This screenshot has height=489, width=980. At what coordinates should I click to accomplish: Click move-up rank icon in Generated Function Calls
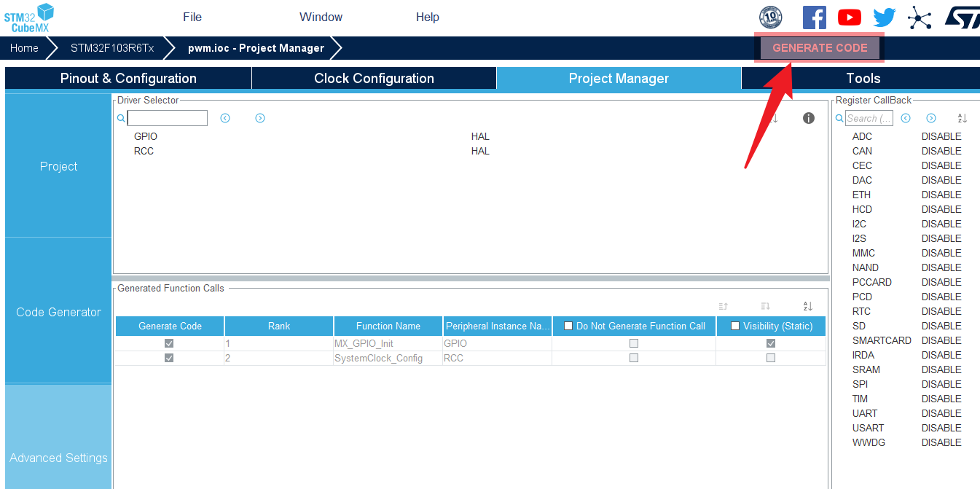click(x=724, y=307)
